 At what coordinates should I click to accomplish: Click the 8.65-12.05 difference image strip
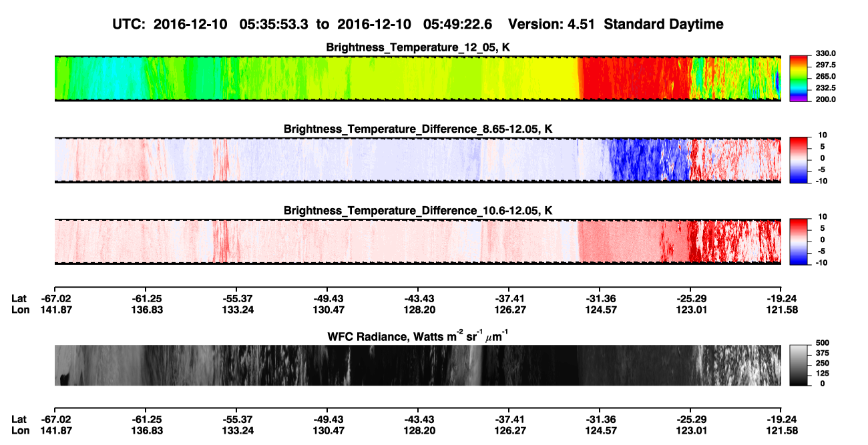pyautogui.click(x=417, y=159)
